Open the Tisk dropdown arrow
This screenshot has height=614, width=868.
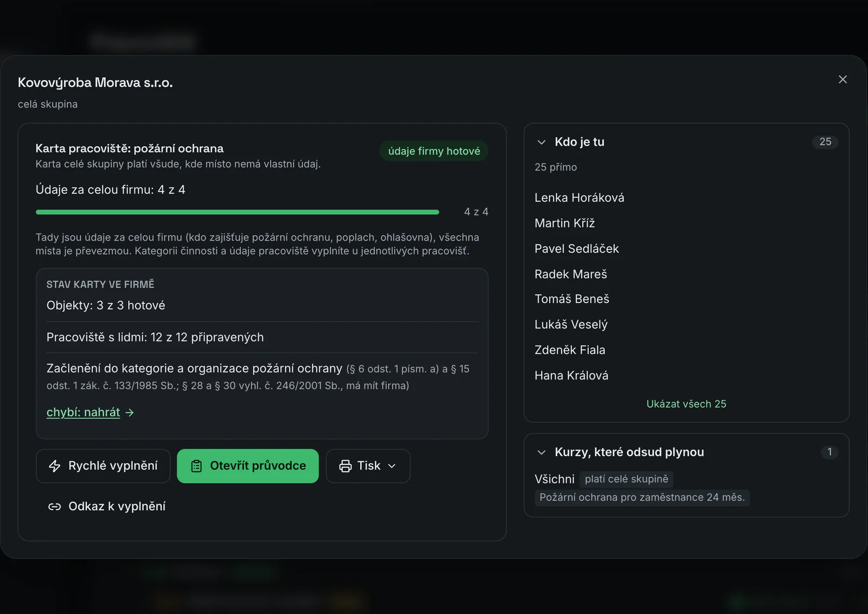[x=392, y=466]
